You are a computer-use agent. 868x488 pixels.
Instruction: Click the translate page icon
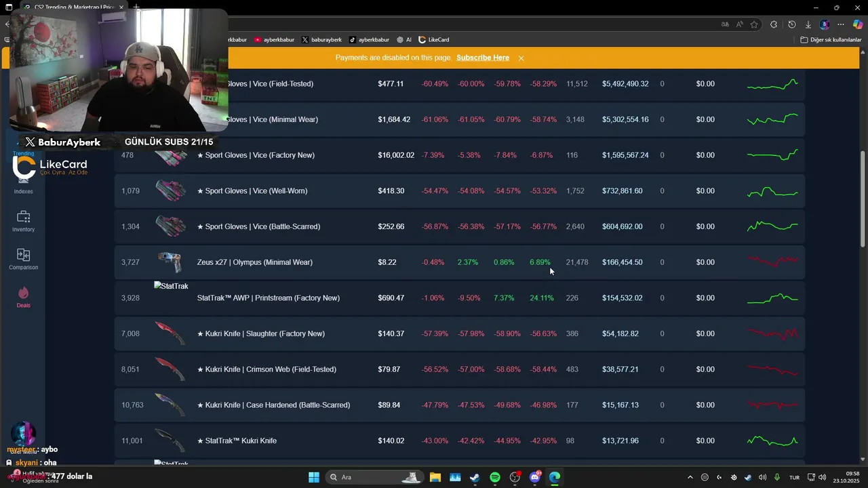click(725, 24)
